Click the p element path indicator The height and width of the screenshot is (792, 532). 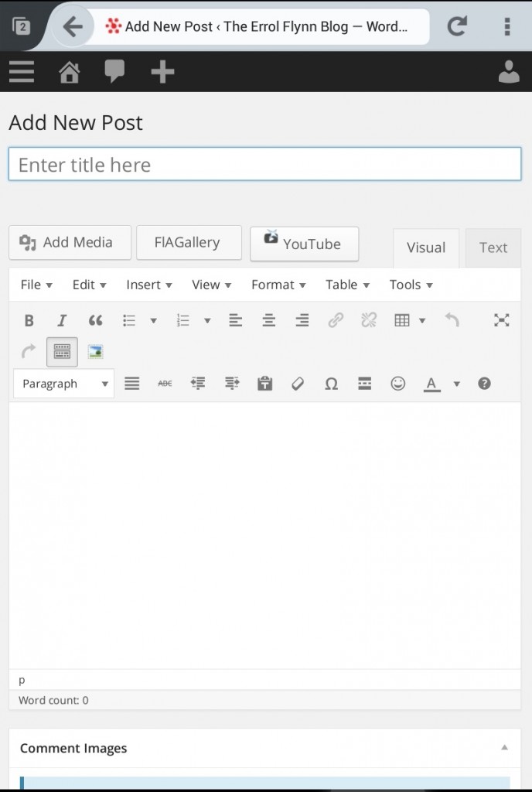[x=22, y=680]
